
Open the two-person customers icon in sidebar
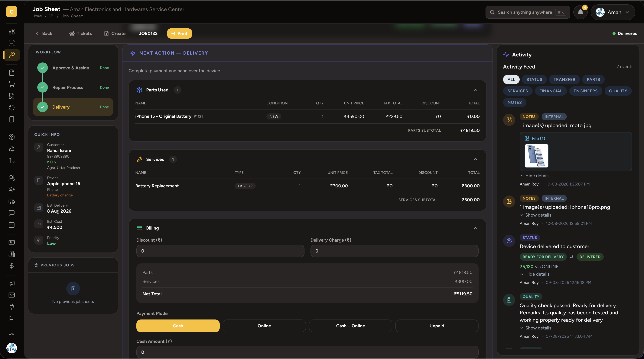(x=11, y=178)
